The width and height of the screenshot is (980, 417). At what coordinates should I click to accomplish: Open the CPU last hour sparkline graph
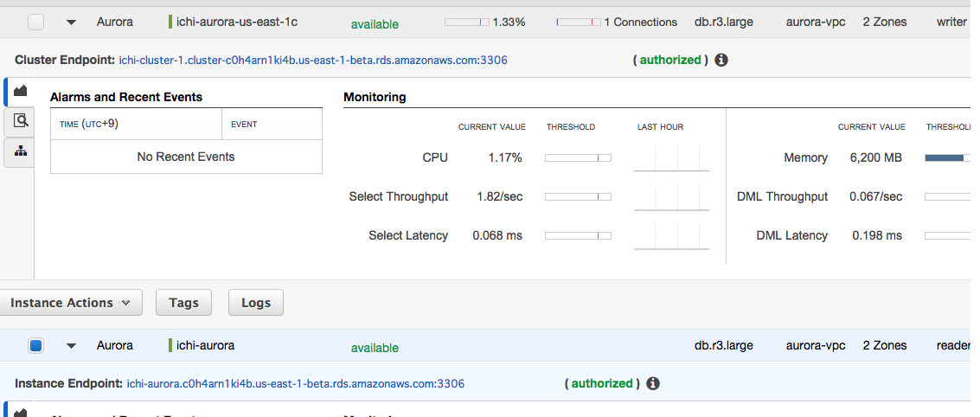coord(671,158)
